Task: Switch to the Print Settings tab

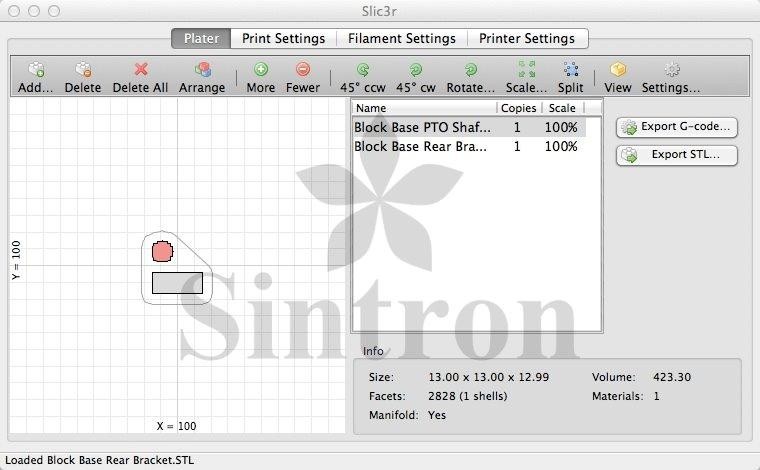Action: pos(284,38)
